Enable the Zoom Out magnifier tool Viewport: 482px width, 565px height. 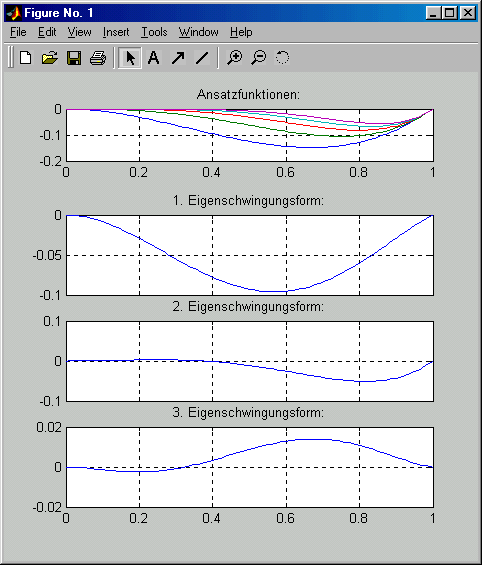[x=259, y=58]
